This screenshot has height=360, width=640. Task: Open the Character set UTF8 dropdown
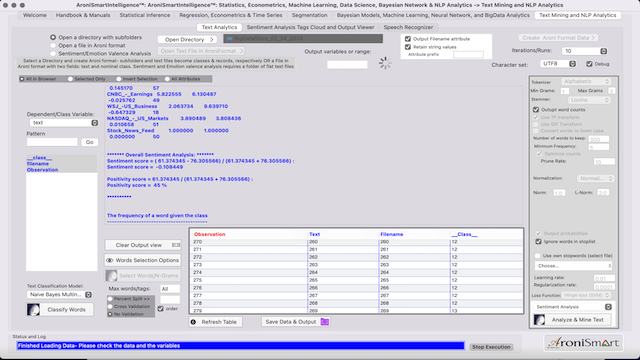point(558,64)
